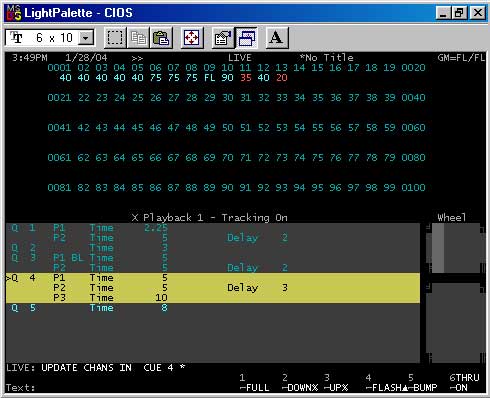The width and height of the screenshot is (490, 398).
Task: Click the 3 -UP% softkey label
Action: coord(336,383)
